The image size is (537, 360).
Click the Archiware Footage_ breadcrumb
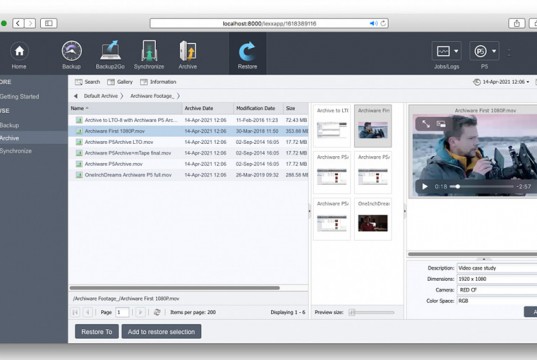click(152, 96)
